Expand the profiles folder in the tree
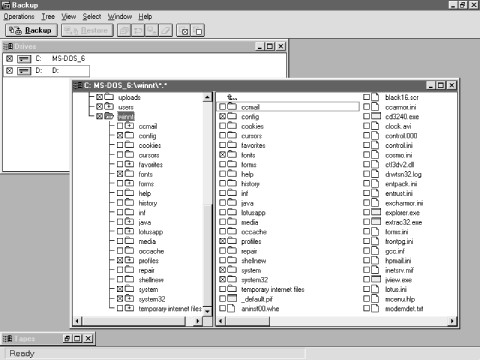This screenshot has height=360, width=481. [x=129, y=260]
